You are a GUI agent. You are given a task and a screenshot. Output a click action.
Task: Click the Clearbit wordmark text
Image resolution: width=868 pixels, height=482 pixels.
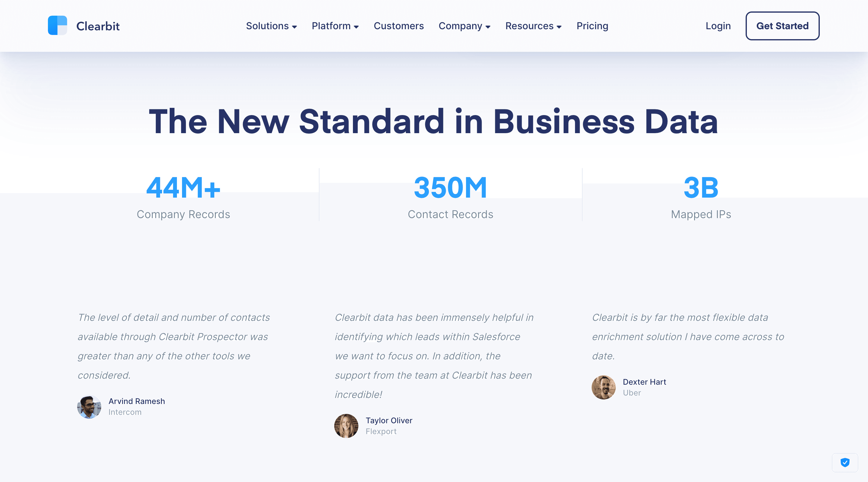pyautogui.click(x=98, y=26)
